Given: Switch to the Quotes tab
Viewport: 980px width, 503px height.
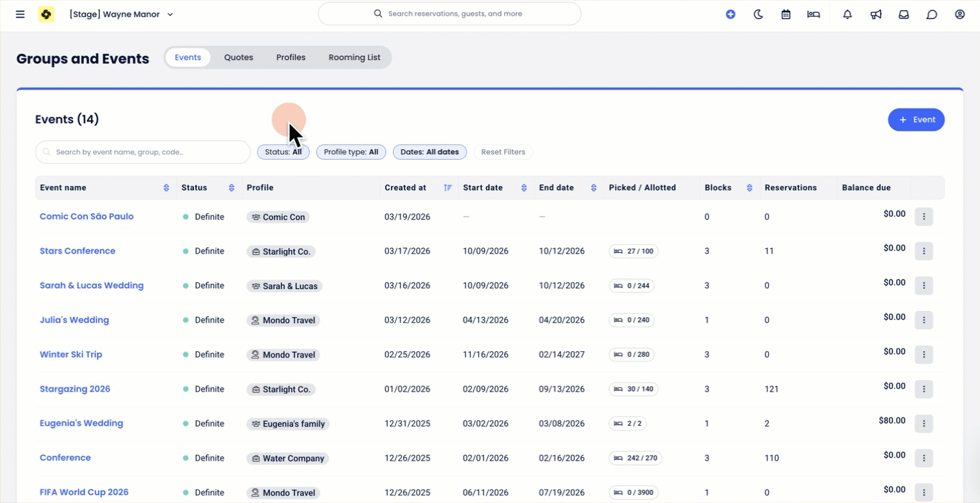Looking at the screenshot, I should (x=239, y=57).
